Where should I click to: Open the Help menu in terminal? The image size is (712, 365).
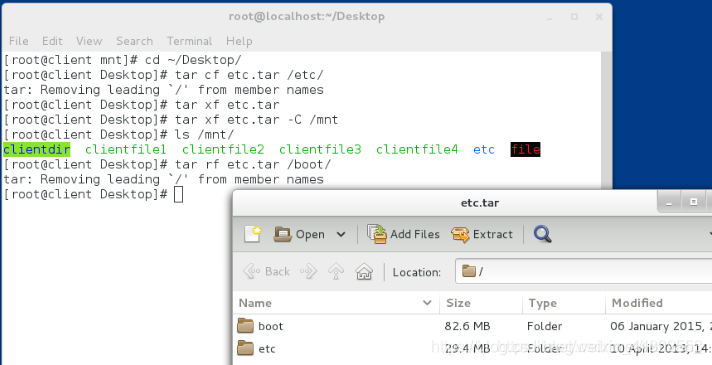(239, 41)
